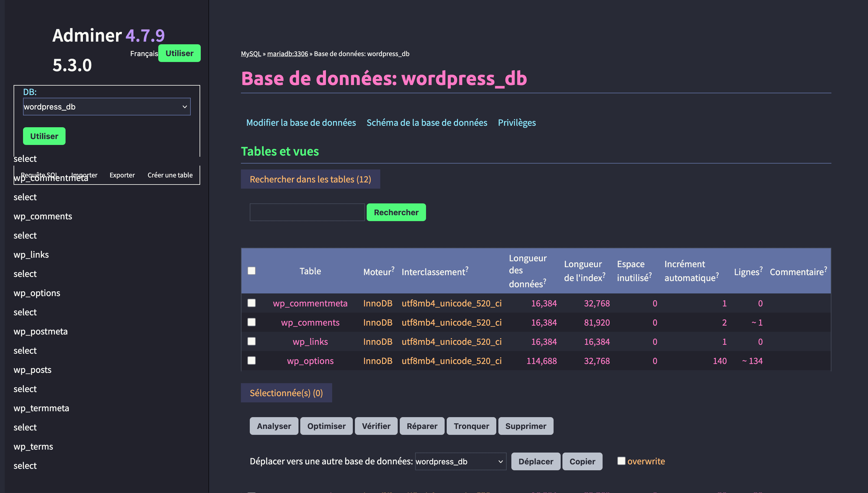Click the wp_options rows value ~ 134
Image resolution: width=868 pixels, height=493 pixels.
click(752, 361)
